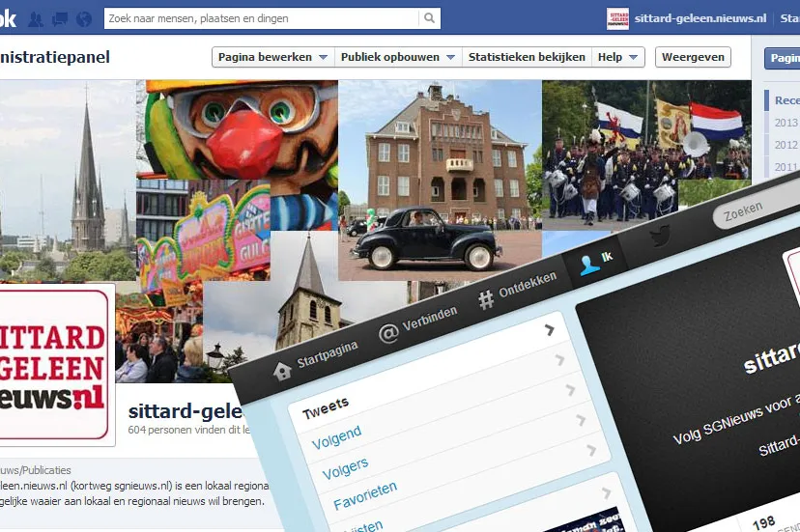Open the sittard-geleen.nieuws.nl profile link
The image size is (800, 532).
[x=700, y=18]
